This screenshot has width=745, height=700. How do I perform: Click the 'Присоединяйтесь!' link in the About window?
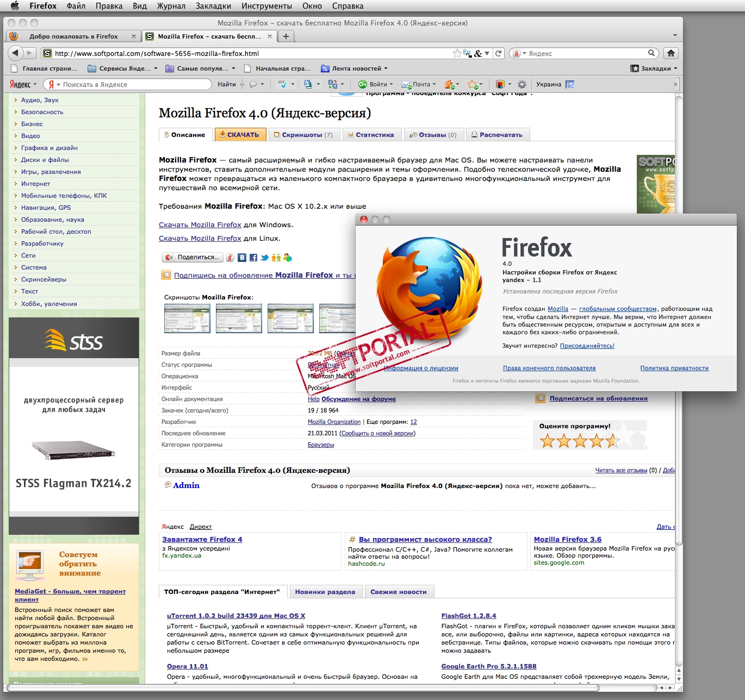pyautogui.click(x=587, y=346)
